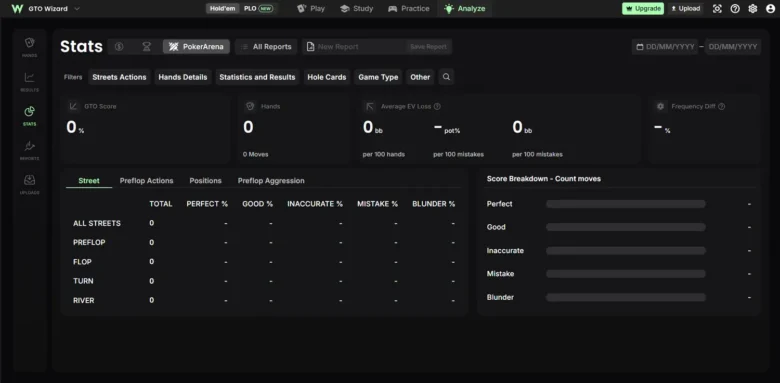Open the Analyze menu
Screen dimensions: 780x383
coord(465,8)
